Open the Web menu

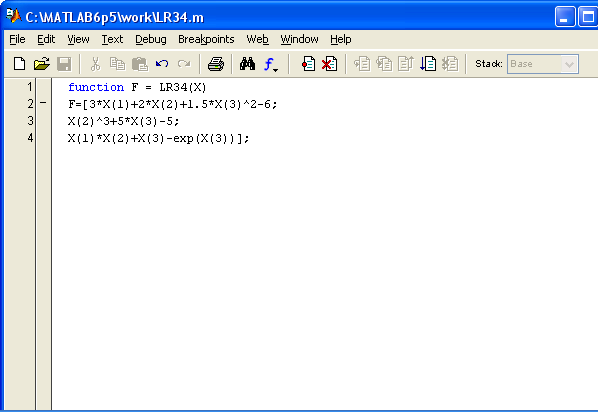(x=257, y=39)
